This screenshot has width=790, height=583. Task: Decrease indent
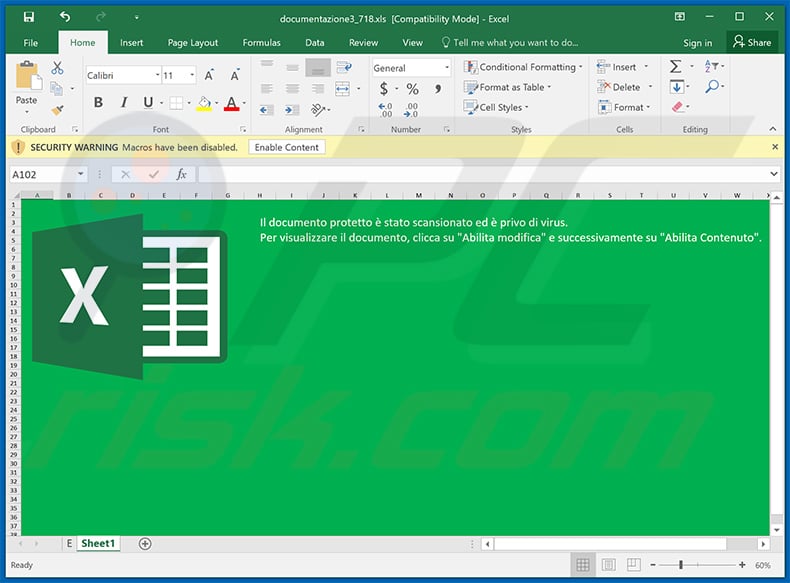click(267, 110)
